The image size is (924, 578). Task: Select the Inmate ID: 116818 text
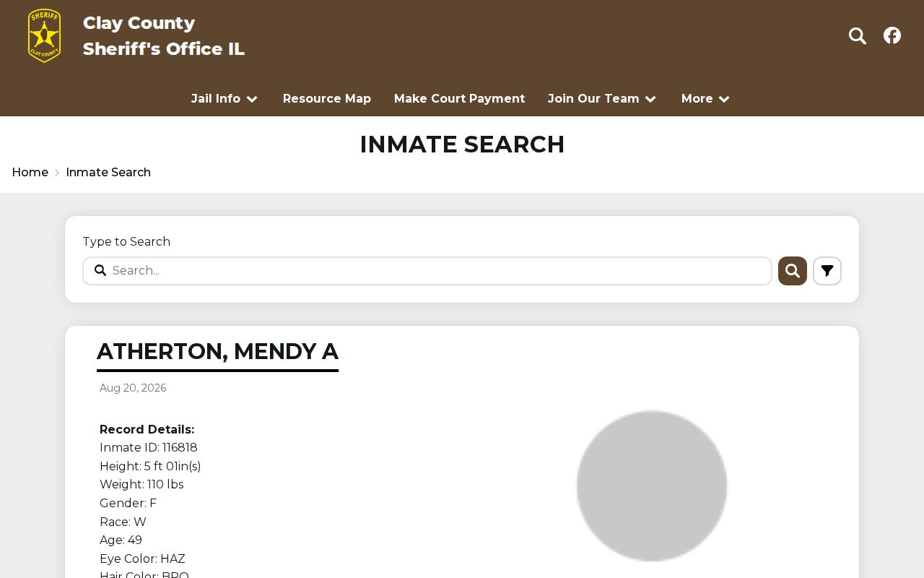[x=149, y=448]
